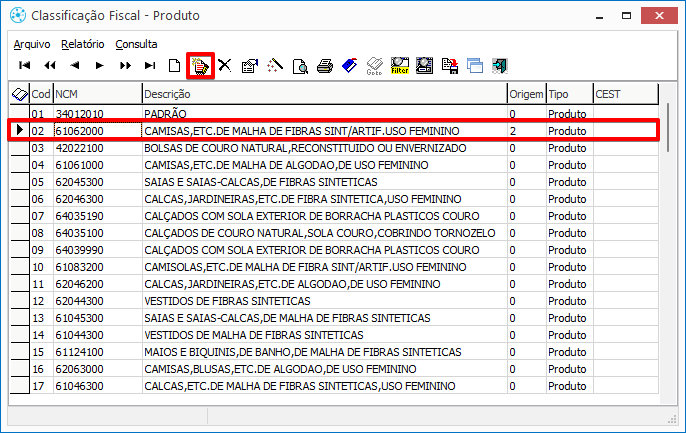This screenshot has height=433, width=686.
Task: Click the printer icon
Action: tap(325, 66)
